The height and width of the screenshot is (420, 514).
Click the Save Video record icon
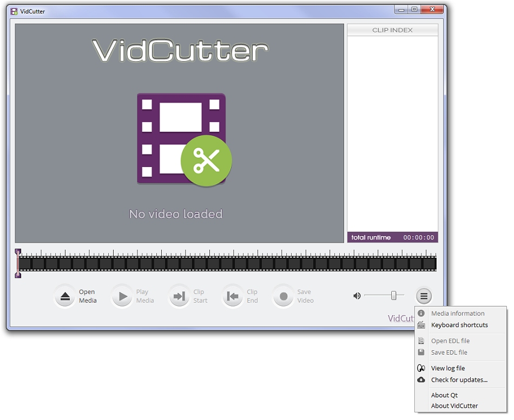pos(284,297)
